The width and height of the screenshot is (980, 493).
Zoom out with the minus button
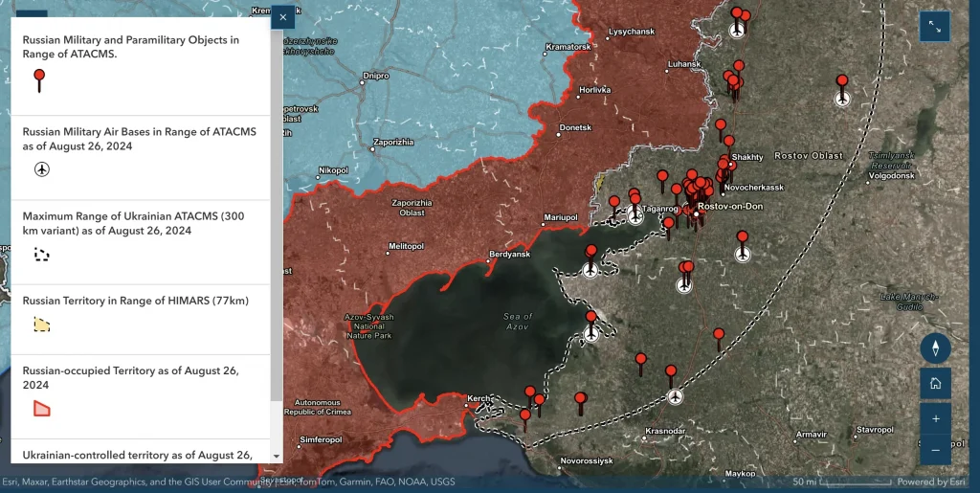click(936, 450)
